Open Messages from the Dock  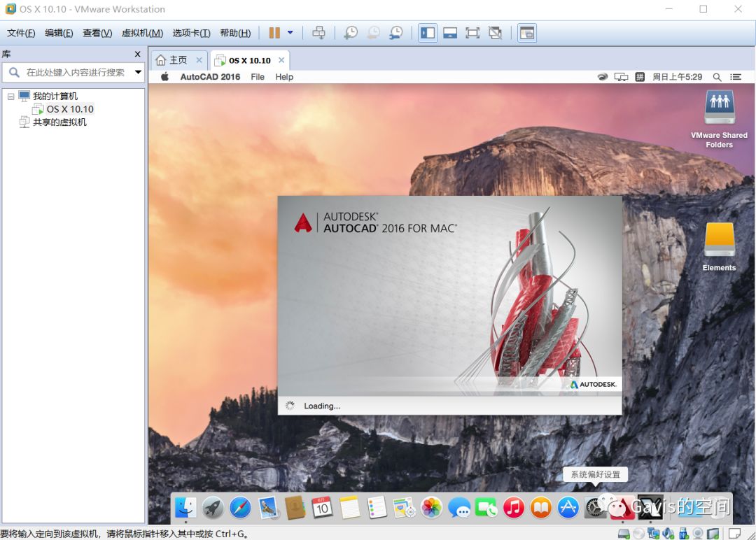point(459,508)
